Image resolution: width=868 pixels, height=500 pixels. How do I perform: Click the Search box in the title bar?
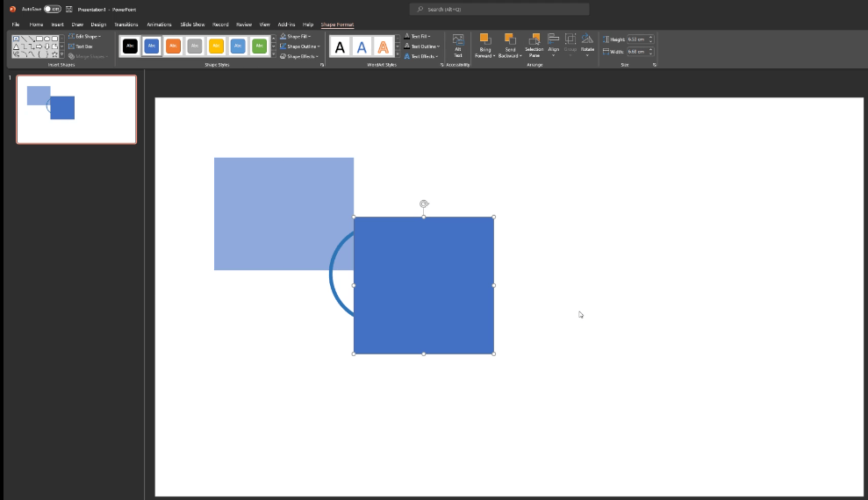pos(499,9)
